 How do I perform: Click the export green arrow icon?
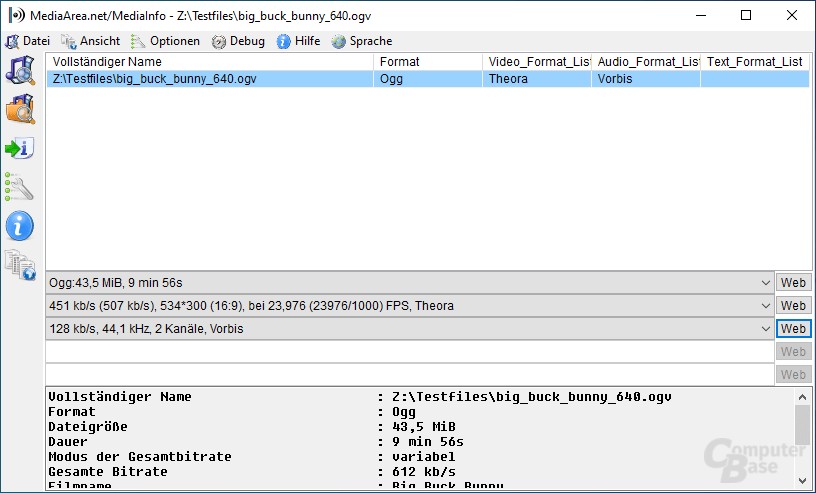(x=20, y=149)
